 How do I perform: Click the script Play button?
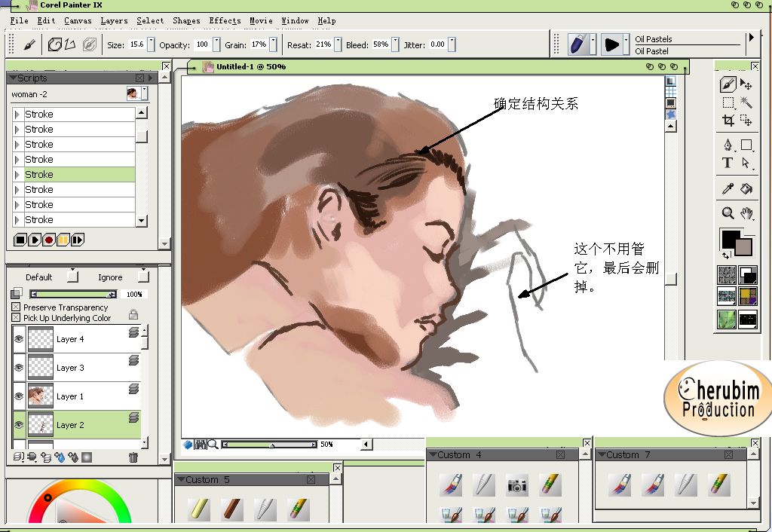(35, 240)
